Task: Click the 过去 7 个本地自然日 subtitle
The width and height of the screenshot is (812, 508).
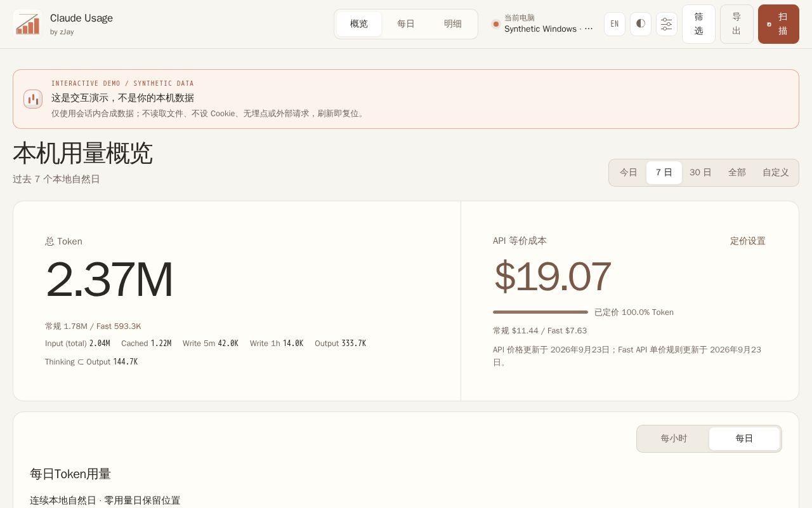Action: coord(56,179)
